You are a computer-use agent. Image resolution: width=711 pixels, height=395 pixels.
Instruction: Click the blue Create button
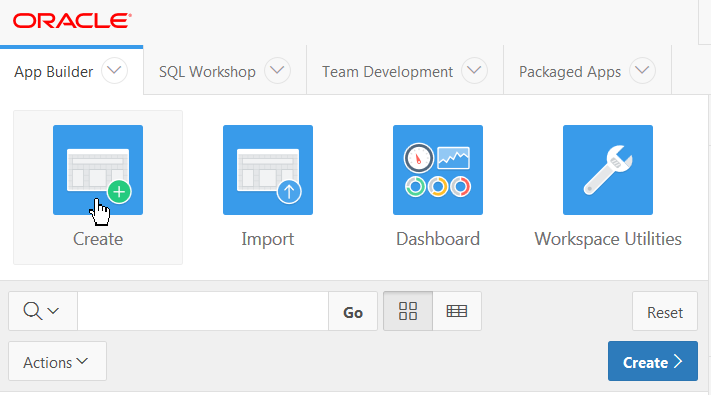[653, 361]
